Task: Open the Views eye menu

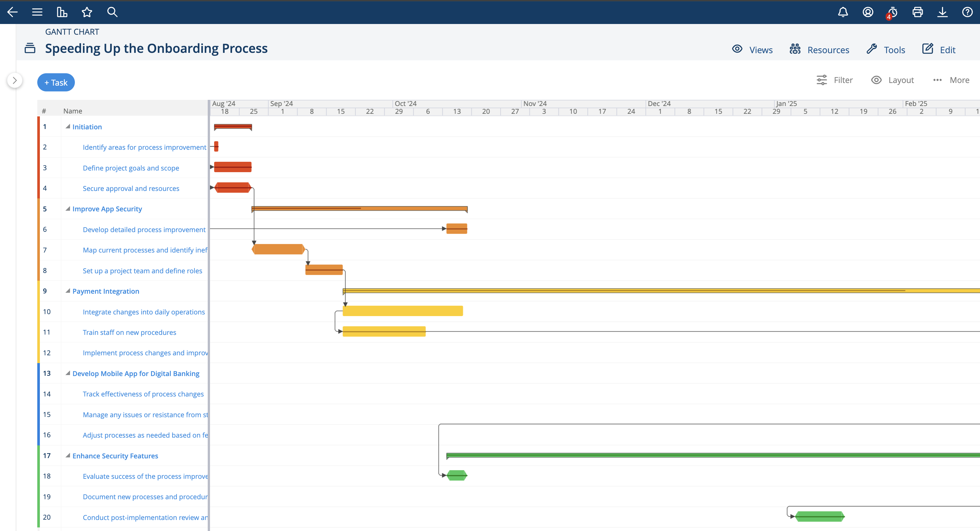Action: (752, 50)
